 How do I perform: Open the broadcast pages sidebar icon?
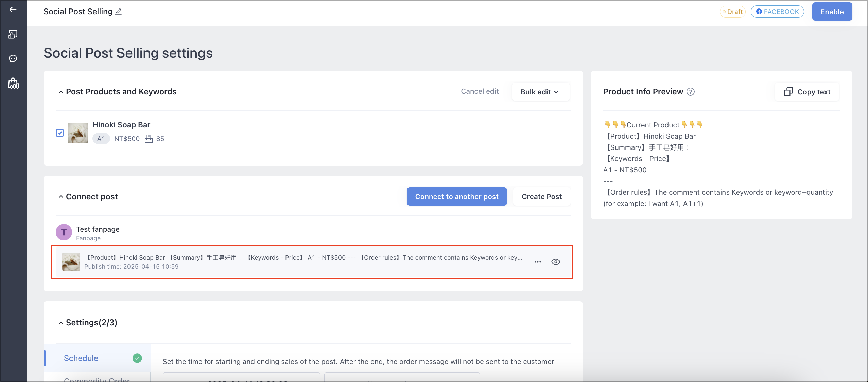click(x=13, y=34)
